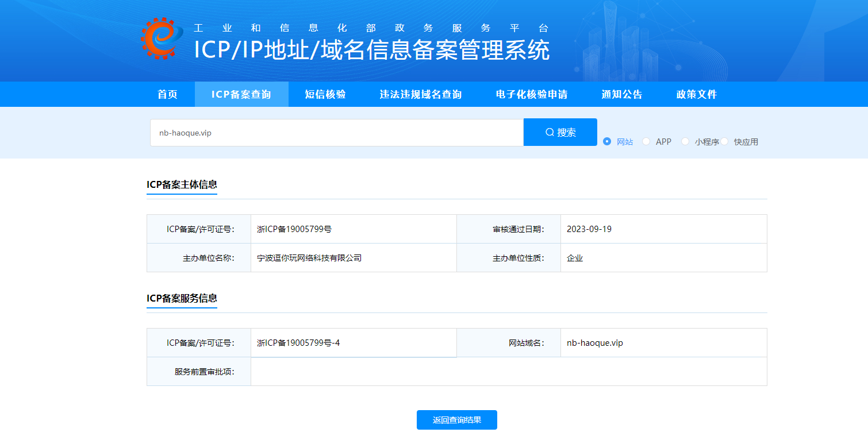
Task: Click the 工业和信息化部政务服务平台 subtitle
Action: tap(371, 28)
